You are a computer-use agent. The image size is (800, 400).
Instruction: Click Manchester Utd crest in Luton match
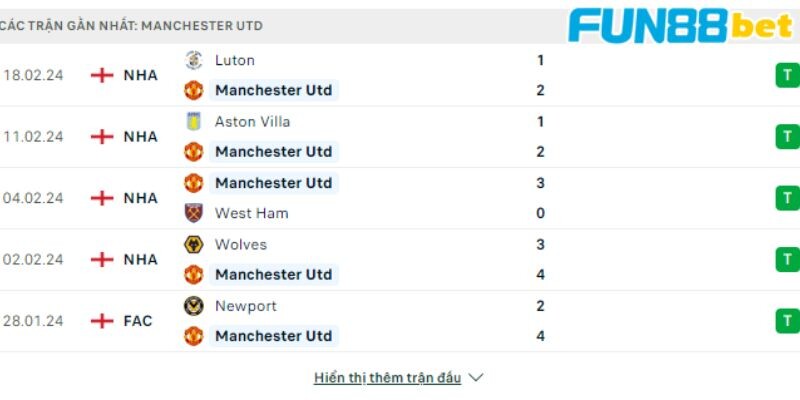pos(193,90)
